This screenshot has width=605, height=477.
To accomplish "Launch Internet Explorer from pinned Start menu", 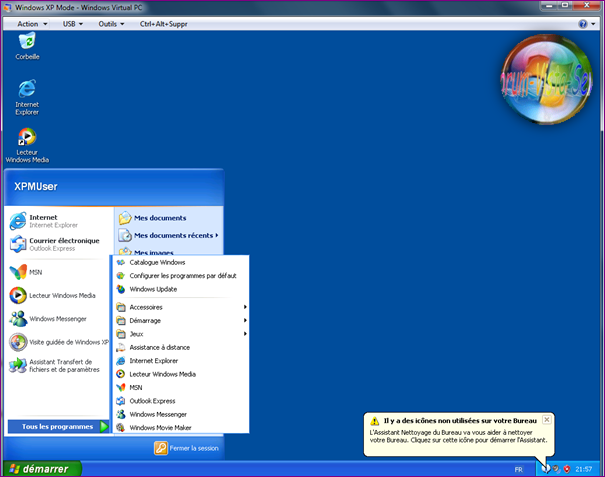I will point(59,221).
